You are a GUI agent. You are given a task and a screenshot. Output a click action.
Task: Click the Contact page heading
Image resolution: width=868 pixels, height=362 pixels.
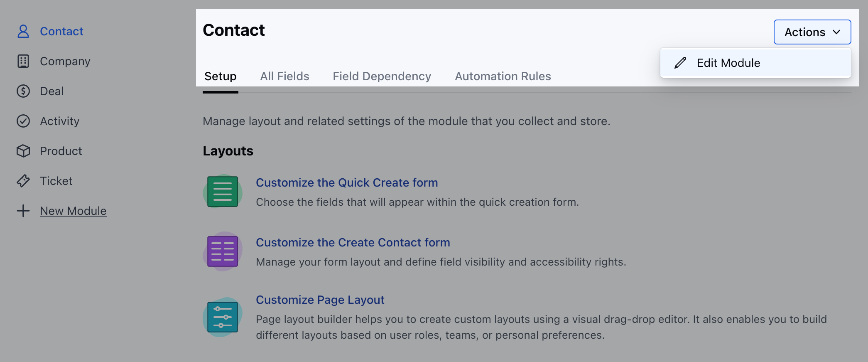[234, 30]
